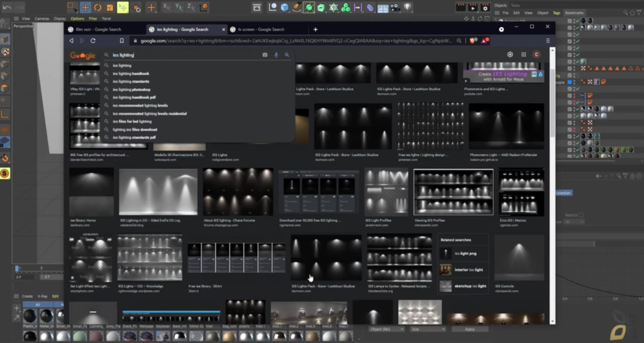Select suggestion 'ies lighting photoshop'
The width and height of the screenshot is (644, 343).
(131, 89)
